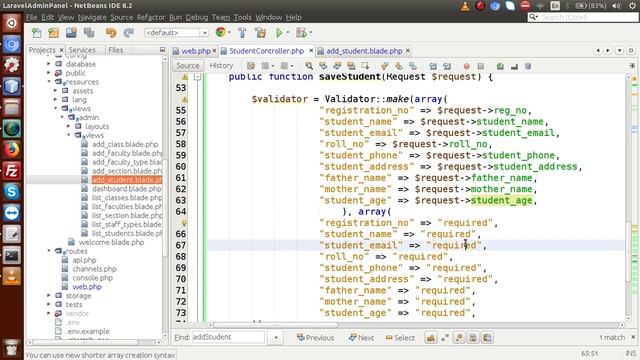Run the project with the green arrow
Screen dimensions: 640x360
279,33
